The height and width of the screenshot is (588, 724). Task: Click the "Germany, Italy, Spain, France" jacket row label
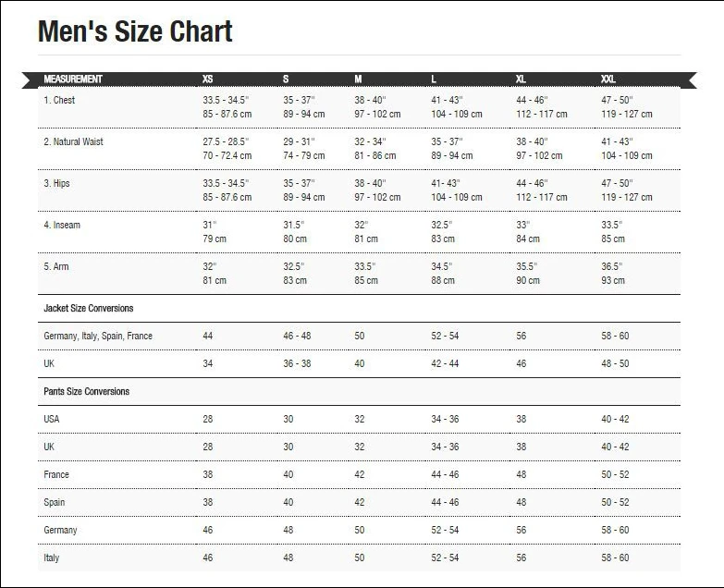[x=98, y=336]
